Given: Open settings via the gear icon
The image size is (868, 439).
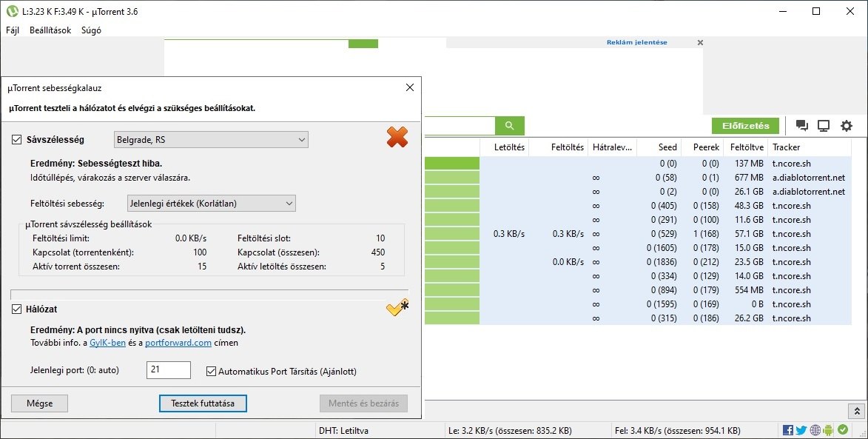Looking at the screenshot, I should pyautogui.click(x=846, y=126).
